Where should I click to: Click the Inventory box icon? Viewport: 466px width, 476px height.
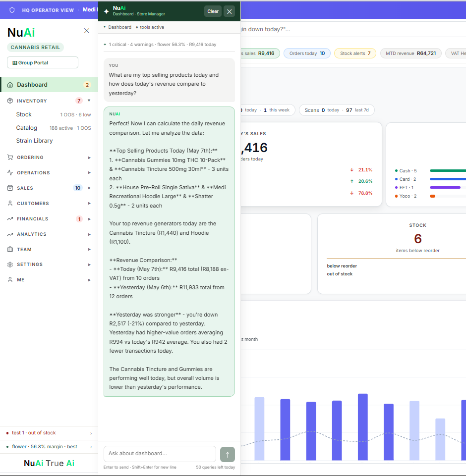[x=10, y=101]
